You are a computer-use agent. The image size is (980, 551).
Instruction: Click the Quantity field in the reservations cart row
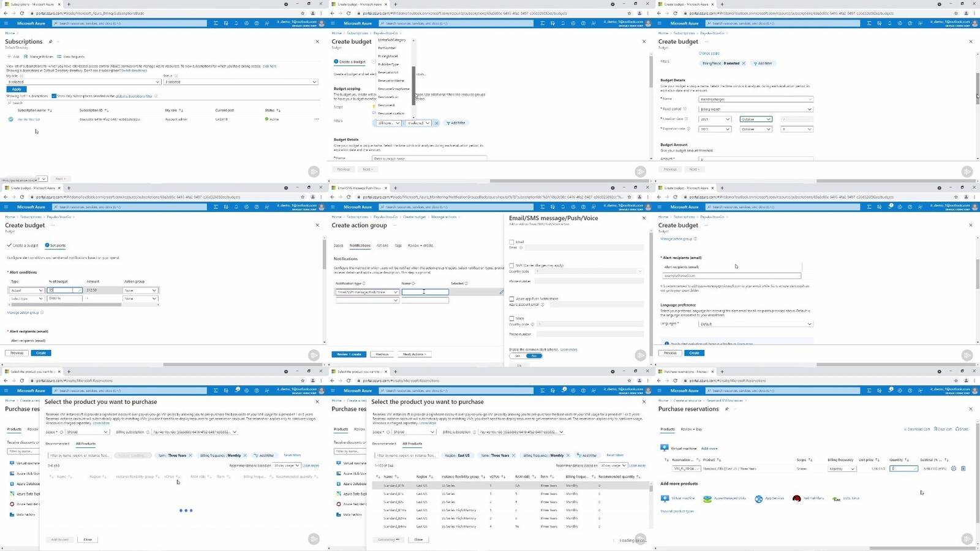point(904,468)
